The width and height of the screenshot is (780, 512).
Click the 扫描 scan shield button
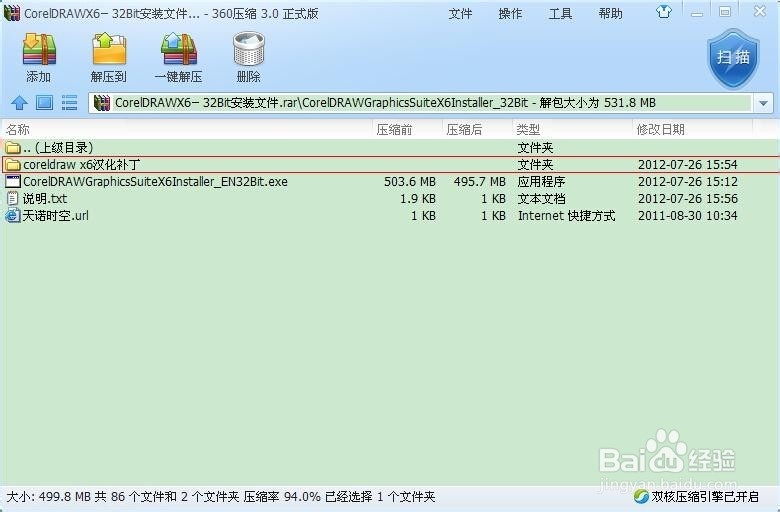(734, 58)
